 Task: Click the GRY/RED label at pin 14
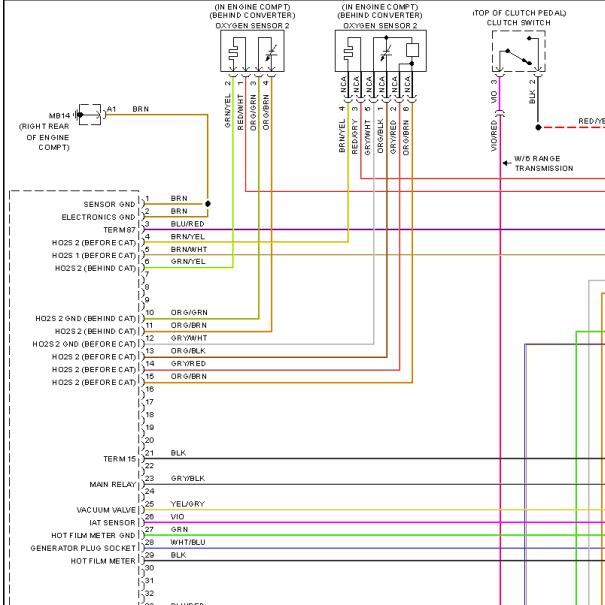(x=188, y=363)
